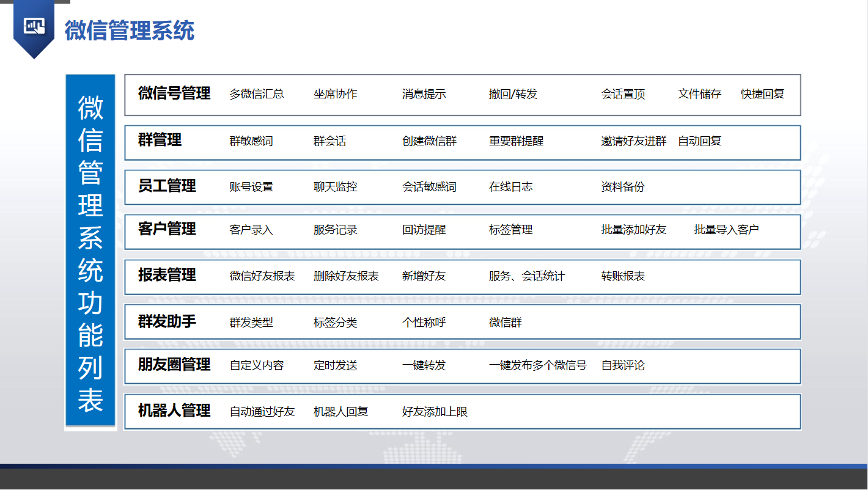Click the 资料备份 feature text

coord(623,187)
